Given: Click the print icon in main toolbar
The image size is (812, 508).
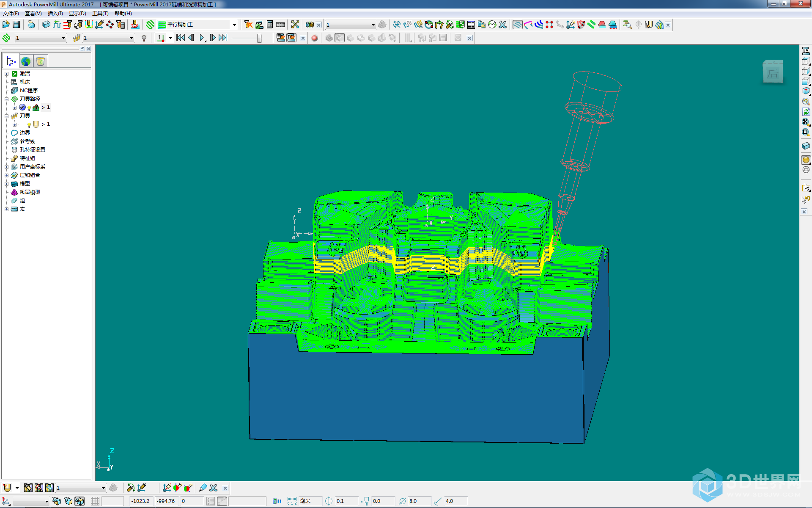Looking at the screenshot, I should (31, 25).
